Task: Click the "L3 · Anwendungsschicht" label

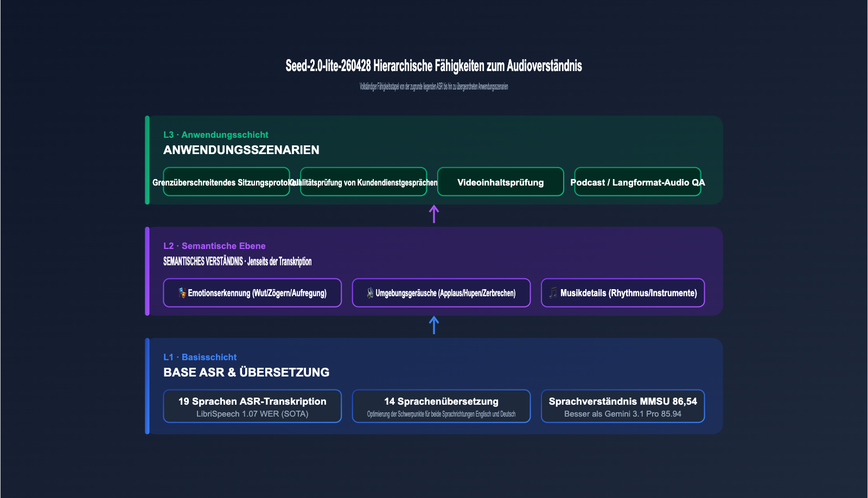Action: pyautogui.click(x=216, y=135)
